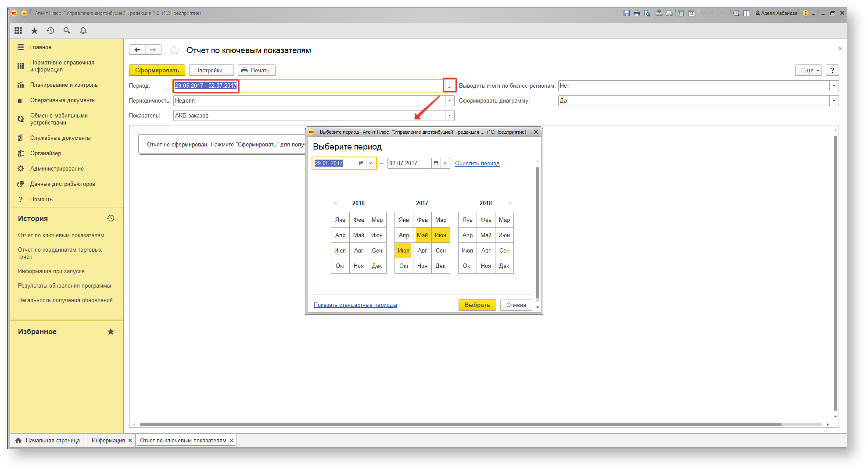Open history clock icon in top toolbar
The width and height of the screenshot is (868, 470).
(x=50, y=30)
